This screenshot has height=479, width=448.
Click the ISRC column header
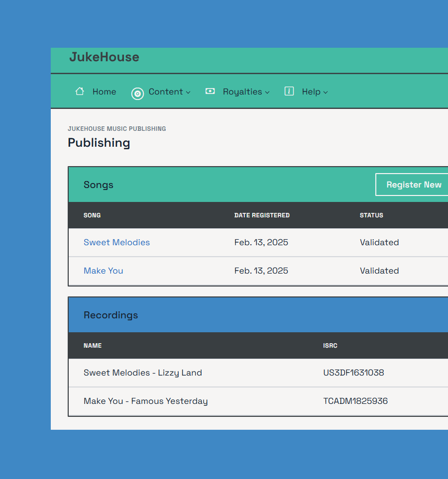coord(330,345)
